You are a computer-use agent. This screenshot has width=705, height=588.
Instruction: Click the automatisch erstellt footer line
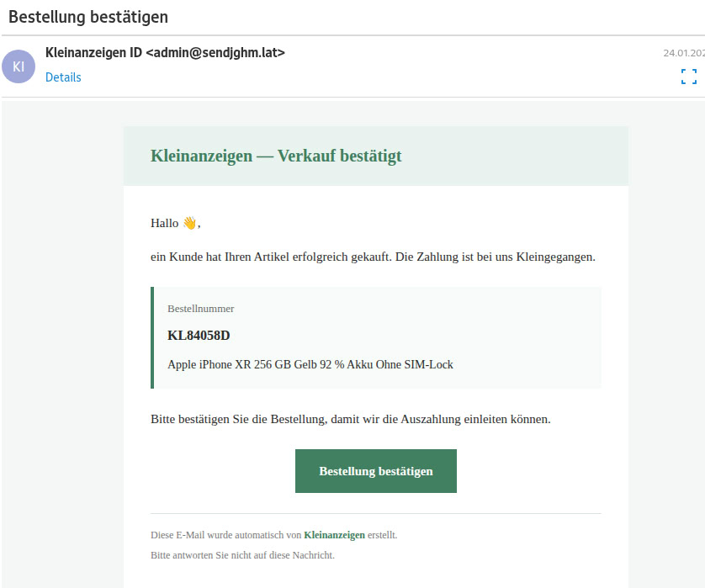tap(273, 534)
